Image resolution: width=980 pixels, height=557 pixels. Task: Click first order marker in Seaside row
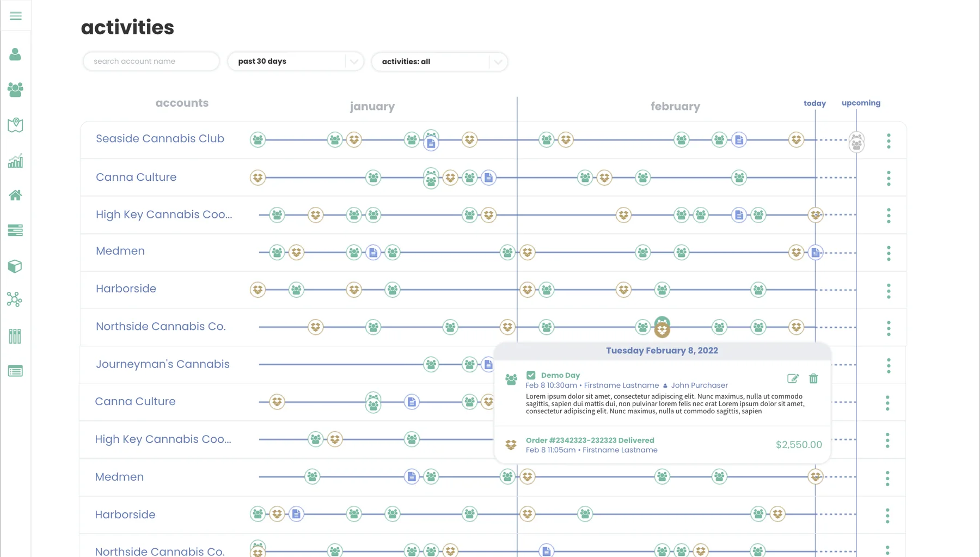354,140
